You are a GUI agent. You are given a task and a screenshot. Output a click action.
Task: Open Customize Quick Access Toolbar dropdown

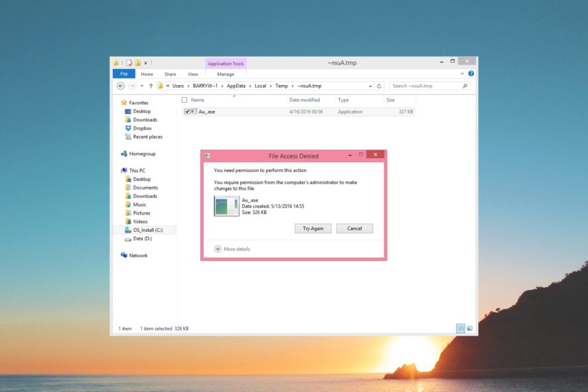(145, 63)
